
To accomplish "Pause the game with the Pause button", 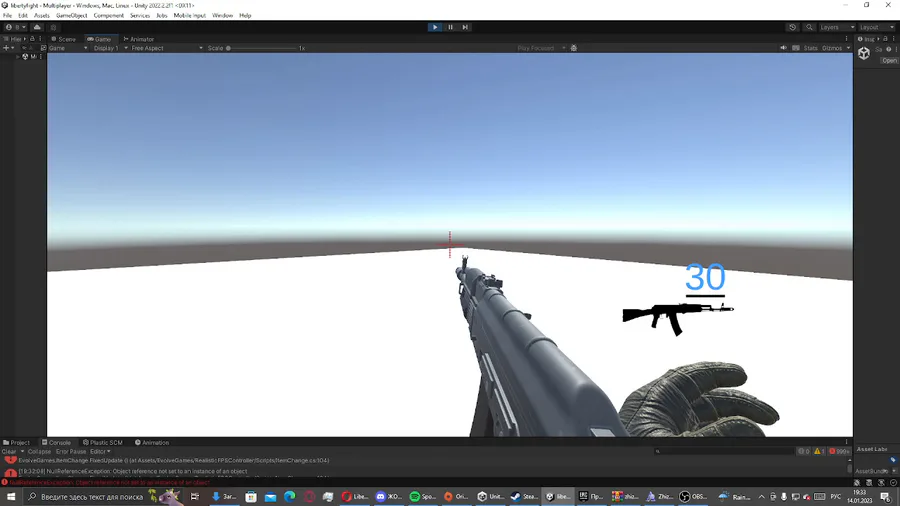I will tap(450, 27).
